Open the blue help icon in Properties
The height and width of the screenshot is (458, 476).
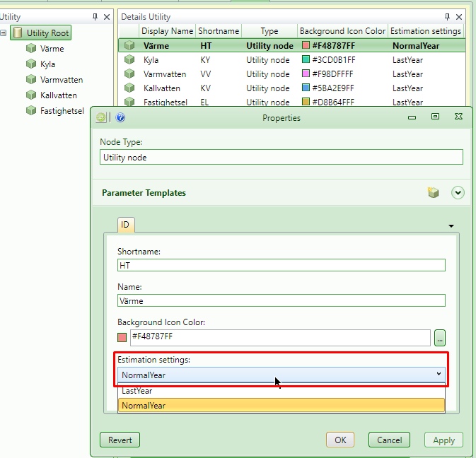click(120, 117)
